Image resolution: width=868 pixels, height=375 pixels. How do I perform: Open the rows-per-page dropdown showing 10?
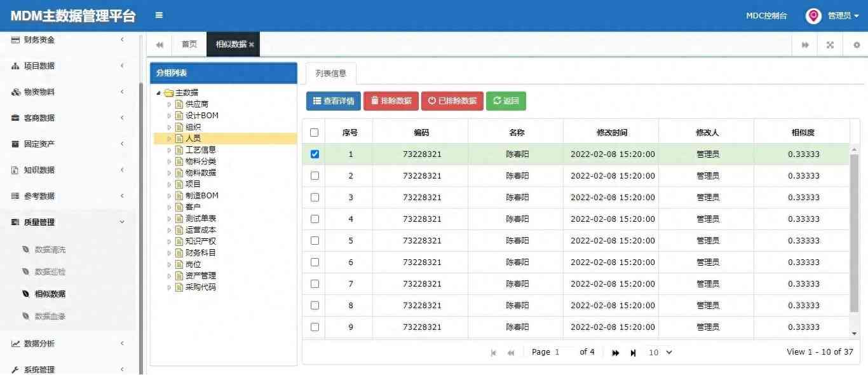tap(660, 352)
